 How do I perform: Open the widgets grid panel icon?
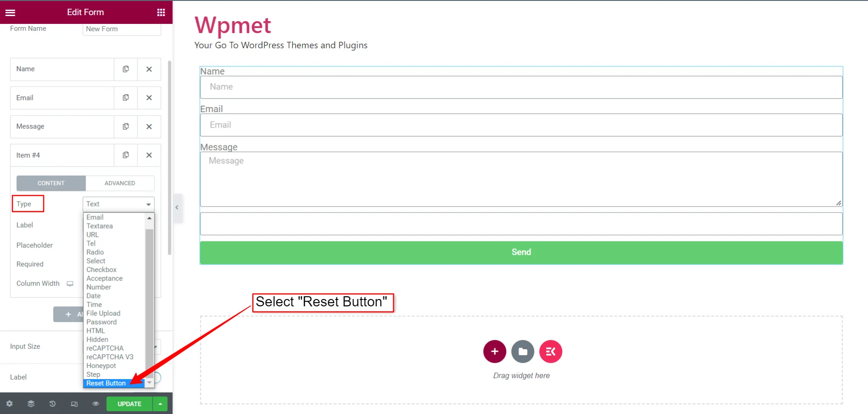pyautogui.click(x=161, y=12)
